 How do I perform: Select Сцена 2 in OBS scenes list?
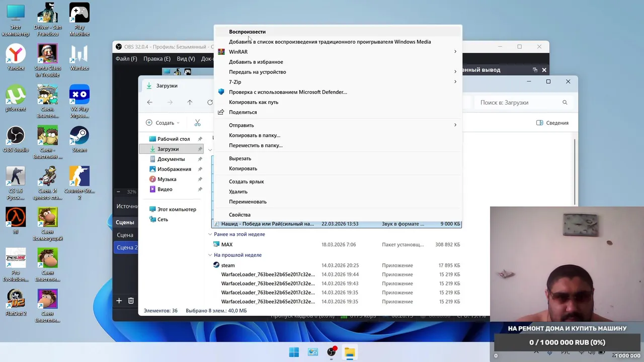tap(126, 247)
